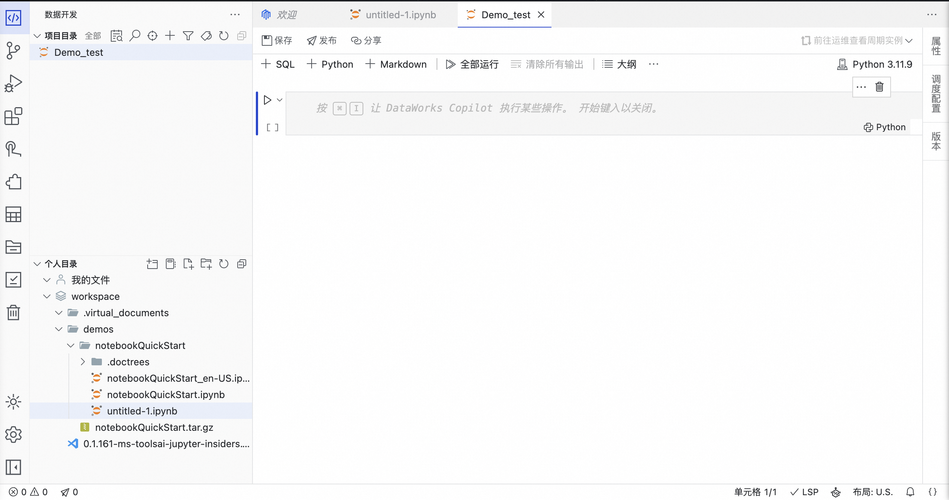Click the new file icon in personal directory
The image size is (949, 500).
[x=188, y=263]
